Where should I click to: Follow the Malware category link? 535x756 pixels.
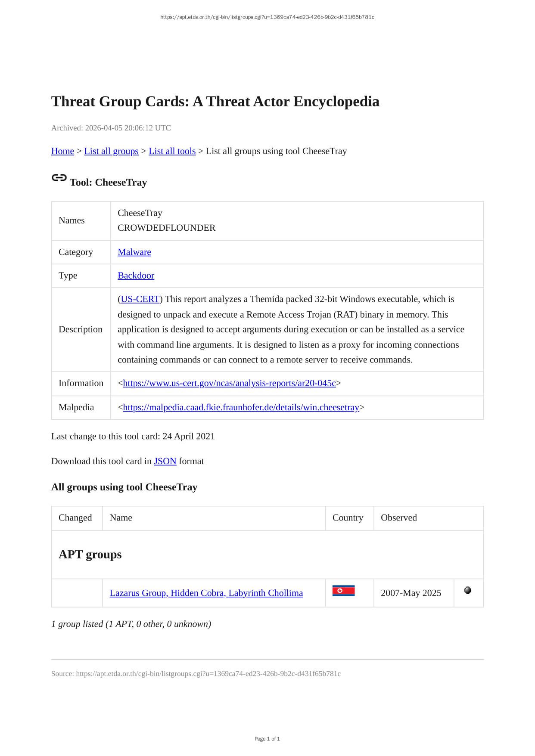(x=134, y=252)
